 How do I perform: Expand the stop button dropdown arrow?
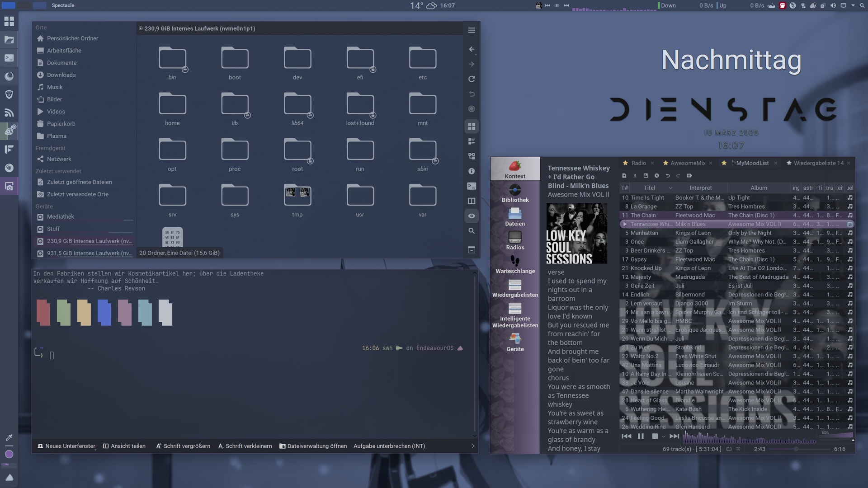(x=663, y=437)
